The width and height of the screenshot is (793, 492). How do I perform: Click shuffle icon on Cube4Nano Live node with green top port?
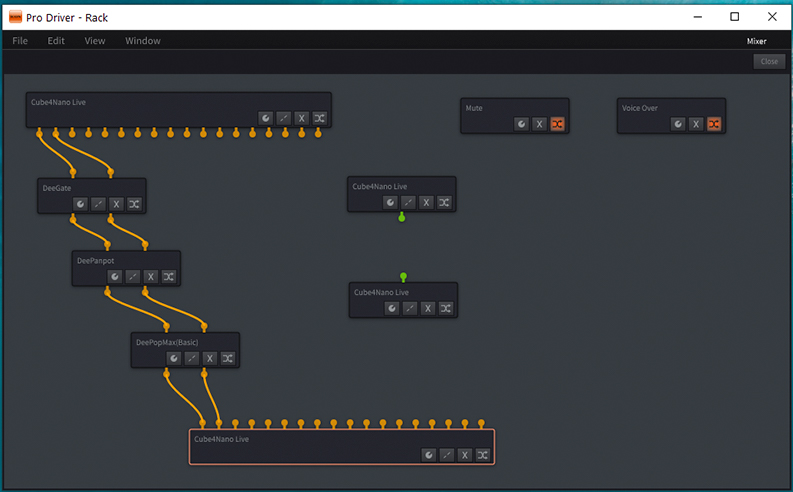pyautogui.click(x=446, y=308)
